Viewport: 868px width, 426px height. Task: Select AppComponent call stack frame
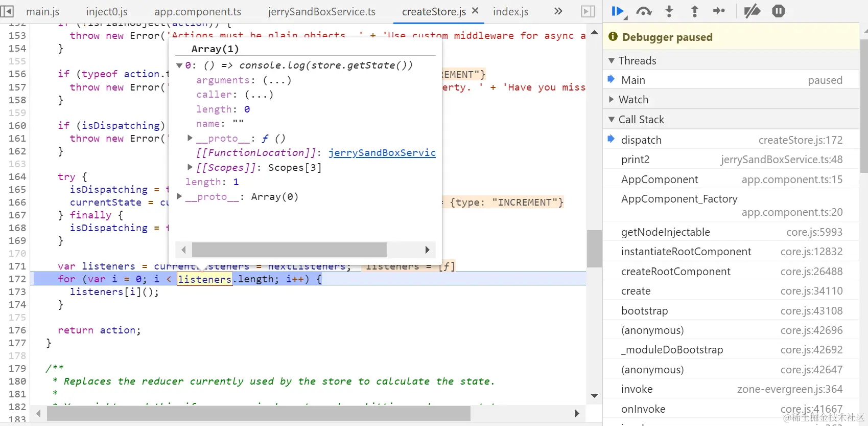(731, 180)
